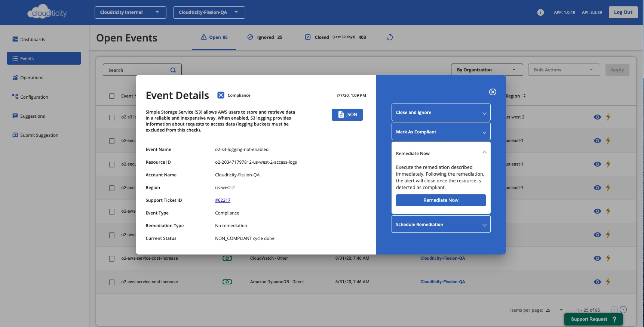View details eye icon in CloudWatch - Other row
The width and height of the screenshot is (644, 327).
pyautogui.click(x=597, y=258)
